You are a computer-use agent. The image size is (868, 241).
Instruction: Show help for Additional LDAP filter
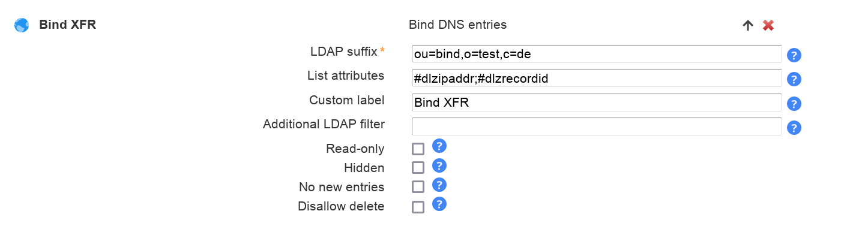click(794, 128)
